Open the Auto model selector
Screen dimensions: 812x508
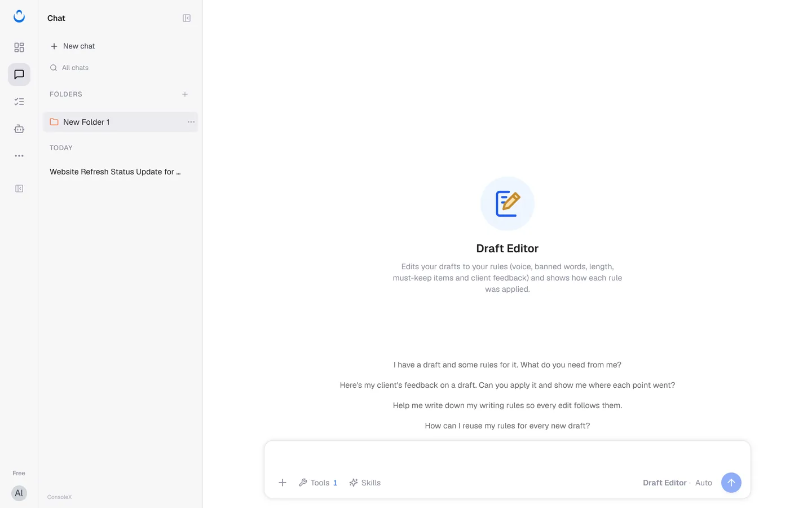[704, 483]
